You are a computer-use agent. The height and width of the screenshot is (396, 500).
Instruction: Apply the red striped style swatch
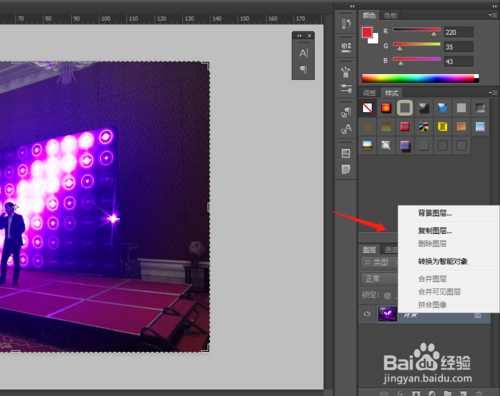(405, 126)
